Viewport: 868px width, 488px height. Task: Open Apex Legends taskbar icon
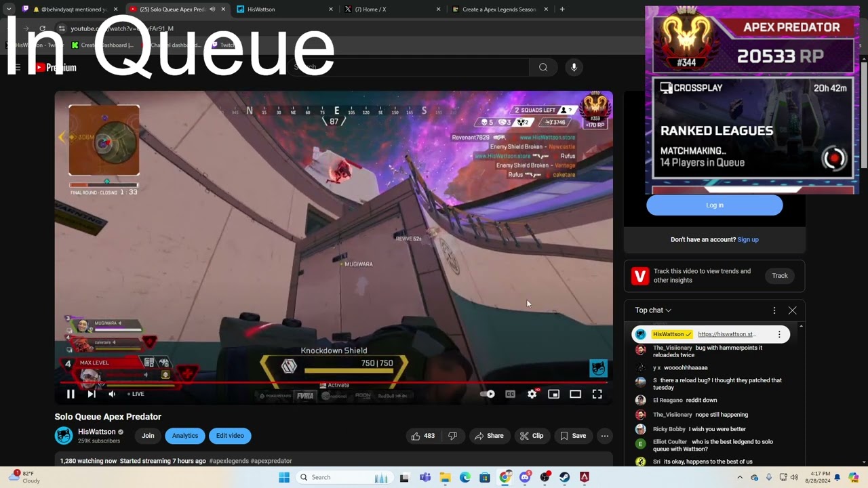(584, 477)
